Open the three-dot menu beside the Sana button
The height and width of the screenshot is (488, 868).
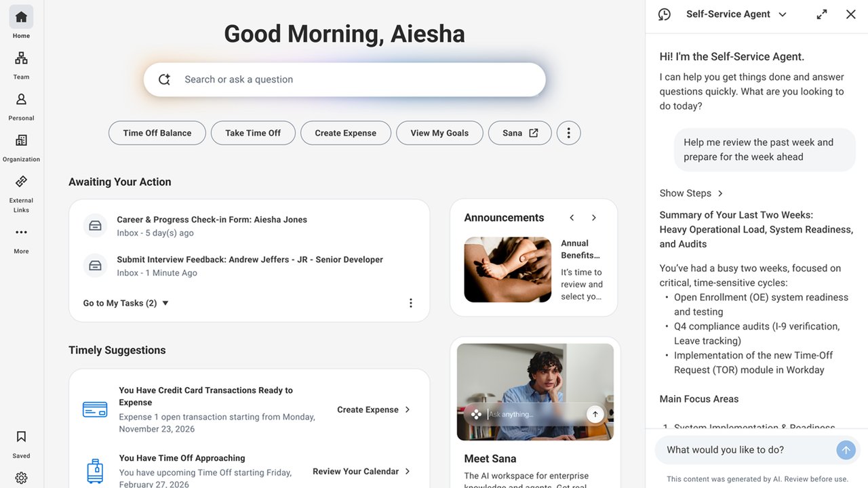point(568,133)
